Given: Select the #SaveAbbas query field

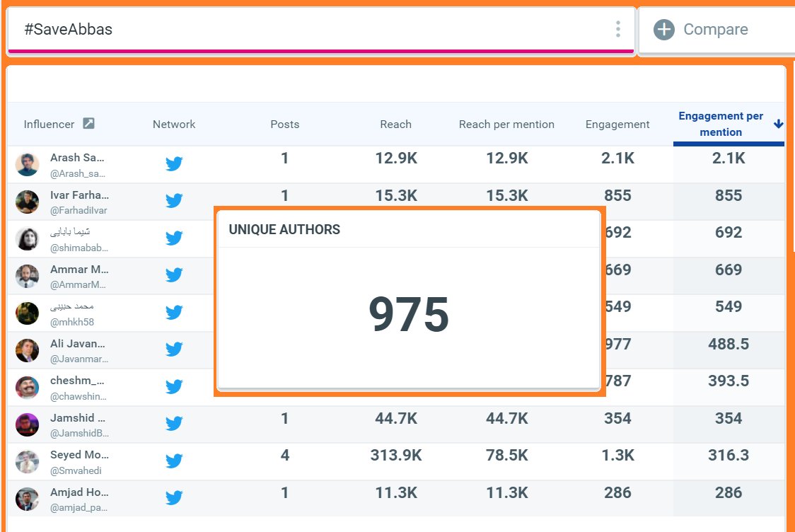Looking at the screenshot, I should pyautogui.click(x=321, y=30).
